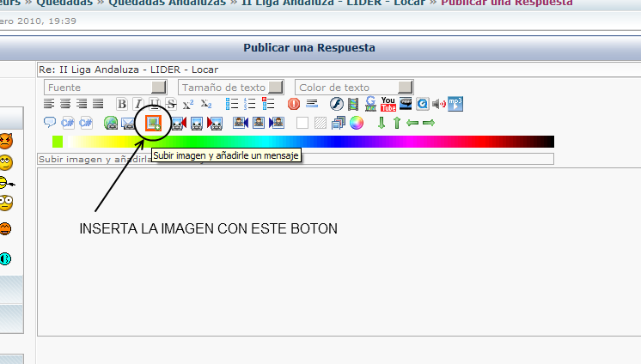Screen dimensions: 641x364
Task: Open the color wheel picker
Action: click(357, 123)
